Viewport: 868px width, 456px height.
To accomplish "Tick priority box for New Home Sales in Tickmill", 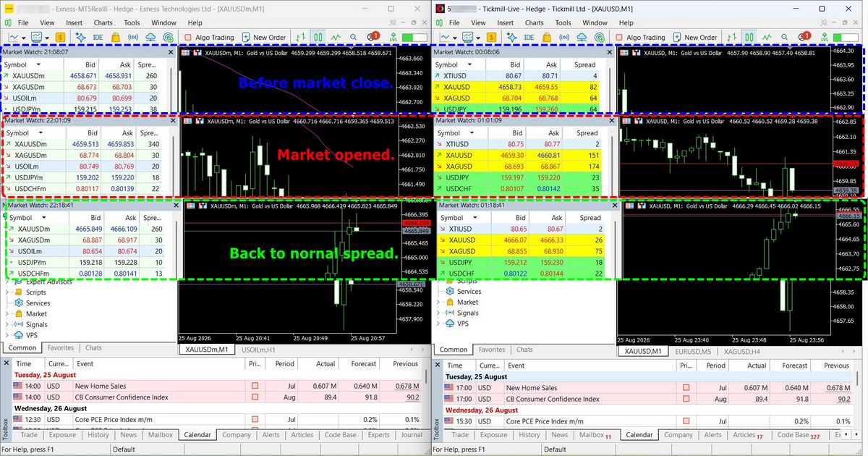I will [686, 388].
